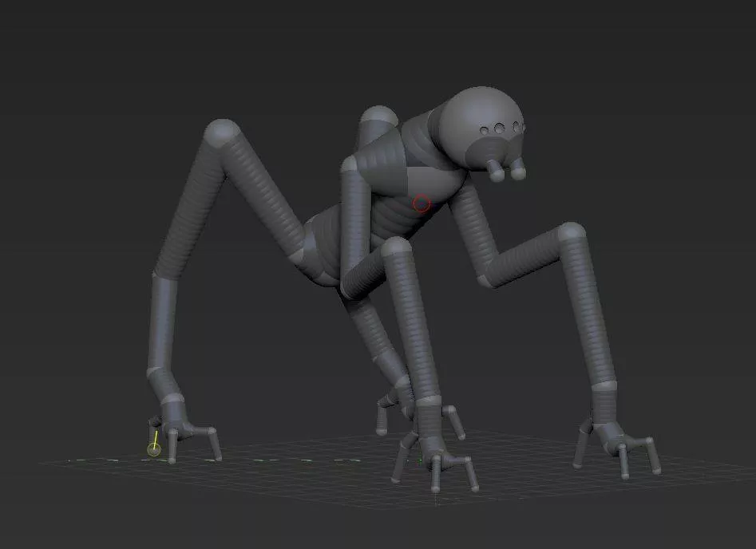756x549 pixels.
Task: Select the top joint of the front center leg
Action: point(396,247)
